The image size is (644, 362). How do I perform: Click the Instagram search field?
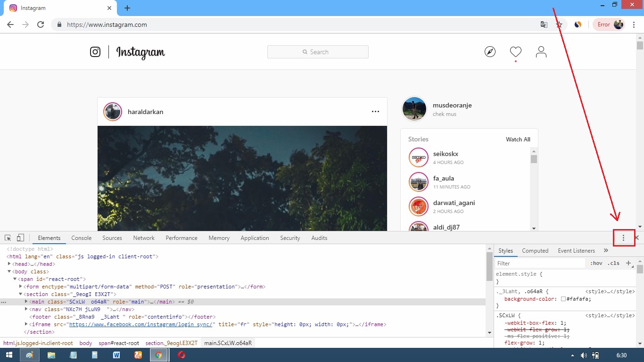coord(318,52)
